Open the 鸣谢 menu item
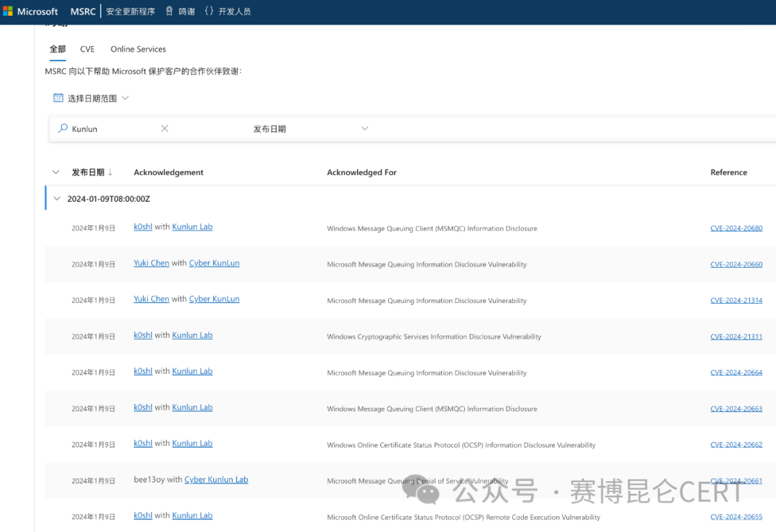Image resolution: width=776 pixels, height=532 pixels. [187, 11]
